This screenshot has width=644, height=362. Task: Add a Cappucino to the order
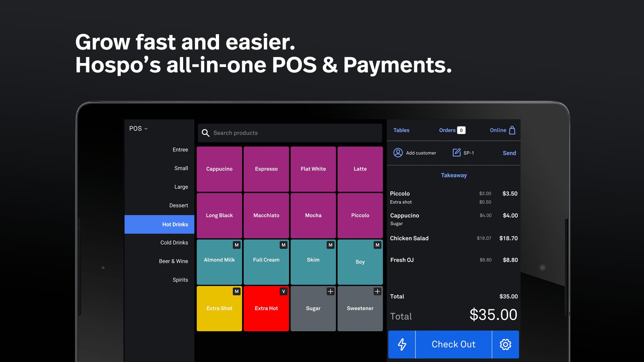click(219, 169)
